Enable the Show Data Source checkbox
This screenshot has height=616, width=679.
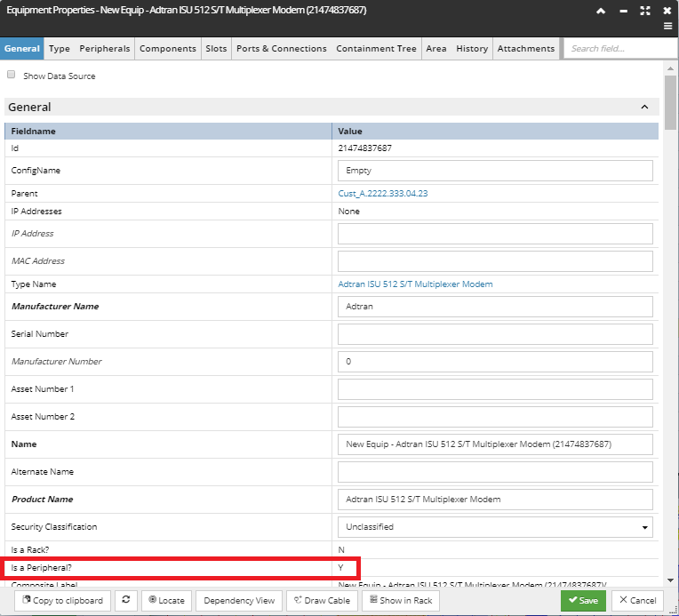coord(12,75)
